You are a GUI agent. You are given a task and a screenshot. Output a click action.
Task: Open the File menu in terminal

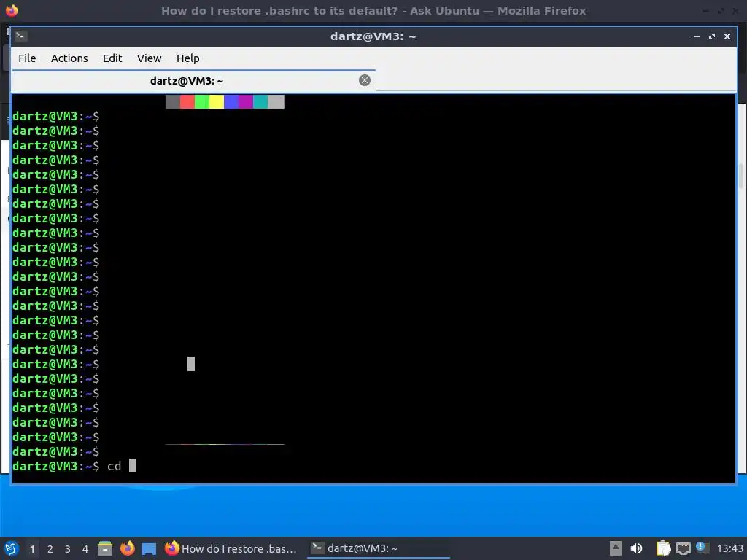[27, 58]
